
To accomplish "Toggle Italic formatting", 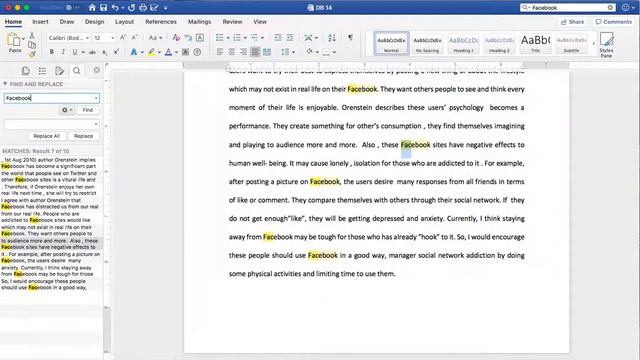I will pos(63,52).
